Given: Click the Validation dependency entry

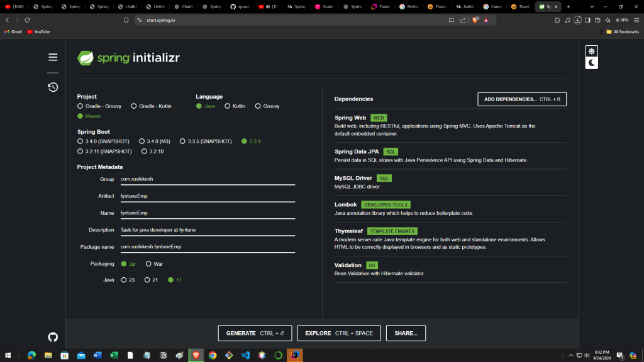Looking at the screenshot, I should [450, 269].
